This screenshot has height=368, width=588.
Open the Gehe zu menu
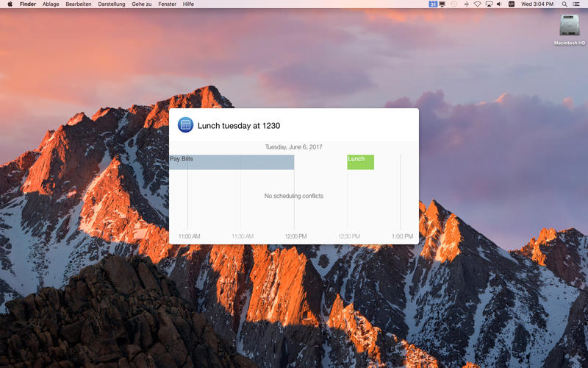142,4
